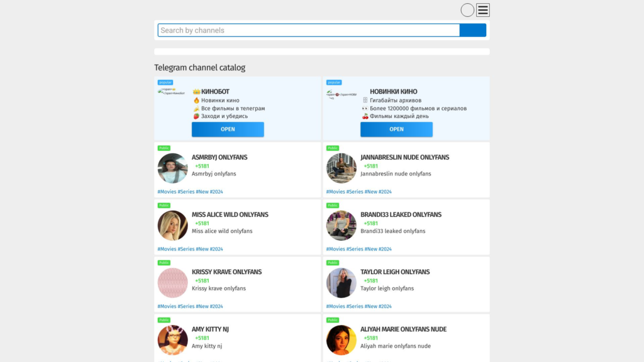Click the НОВИНКИ КИНО channel title
The width and height of the screenshot is (644, 362).
pyautogui.click(x=394, y=92)
